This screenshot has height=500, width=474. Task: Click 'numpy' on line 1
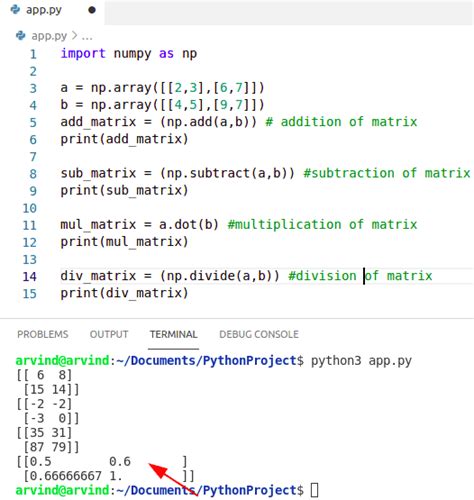pos(132,54)
